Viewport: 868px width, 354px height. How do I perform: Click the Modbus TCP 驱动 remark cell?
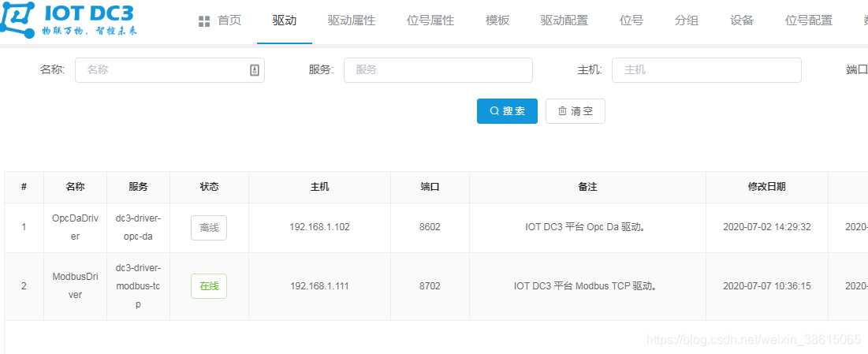pyautogui.click(x=587, y=286)
